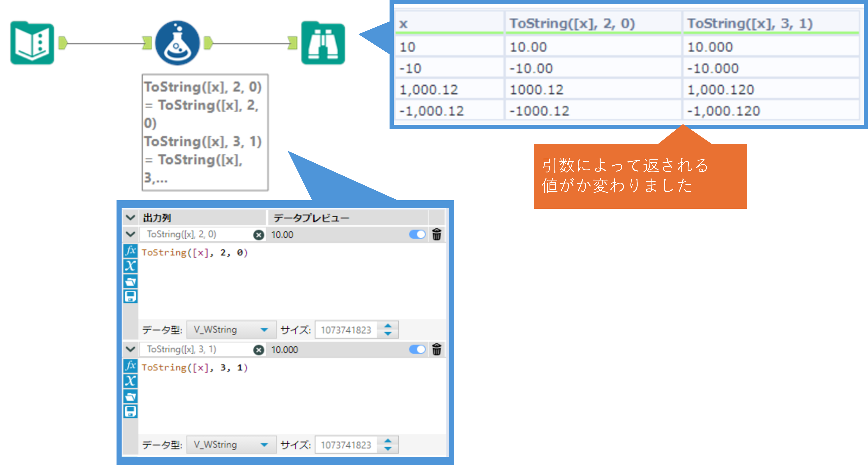This screenshot has width=868, height=465.
Task: Select the Browse binoculars tool
Action: click(x=323, y=43)
